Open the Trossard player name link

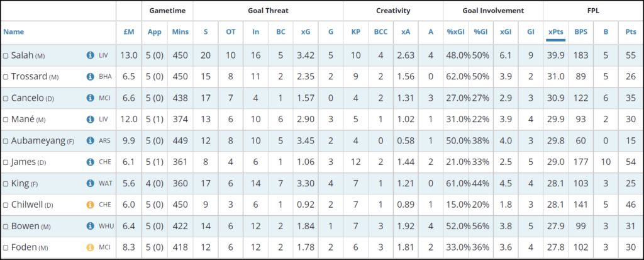(x=30, y=77)
